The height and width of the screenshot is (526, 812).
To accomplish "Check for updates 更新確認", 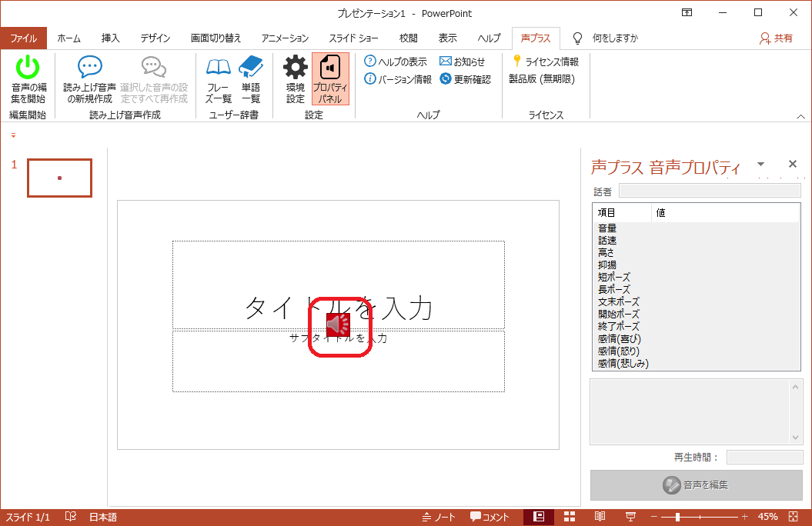I will click(465, 79).
